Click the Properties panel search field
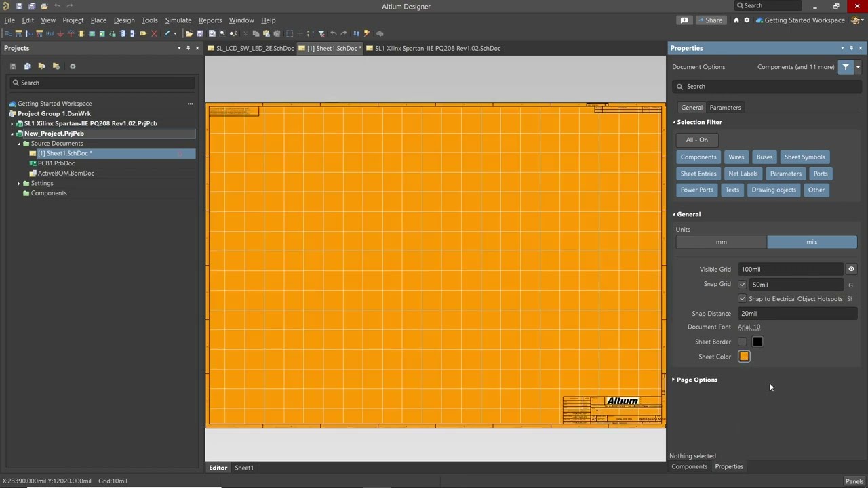This screenshot has height=488, width=868. (x=767, y=87)
